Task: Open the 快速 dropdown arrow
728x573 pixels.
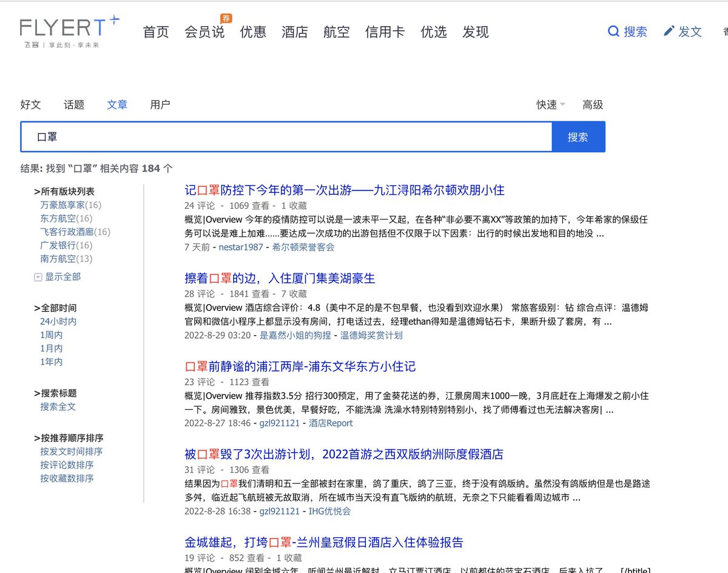Action: click(x=562, y=104)
